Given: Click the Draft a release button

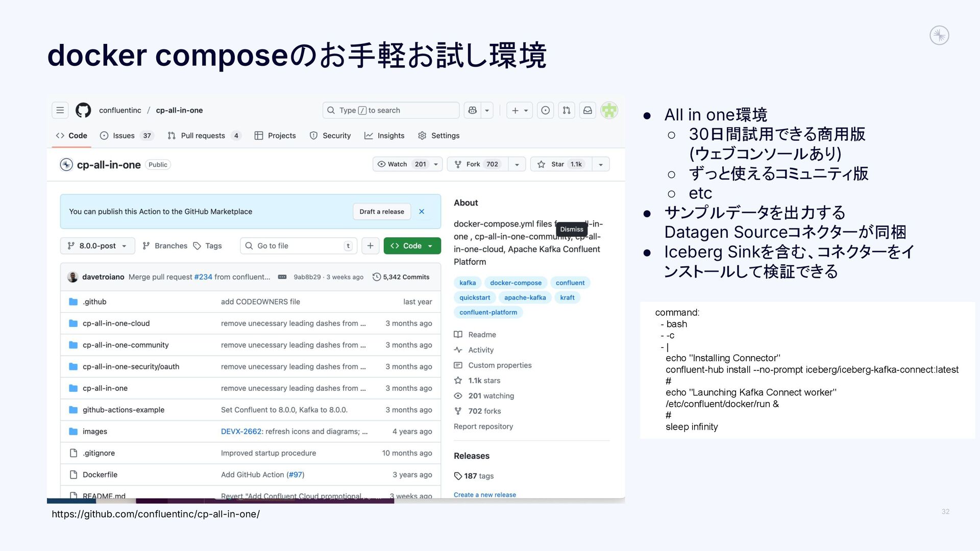Looking at the screenshot, I should pyautogui.click(x=382, y=212).
